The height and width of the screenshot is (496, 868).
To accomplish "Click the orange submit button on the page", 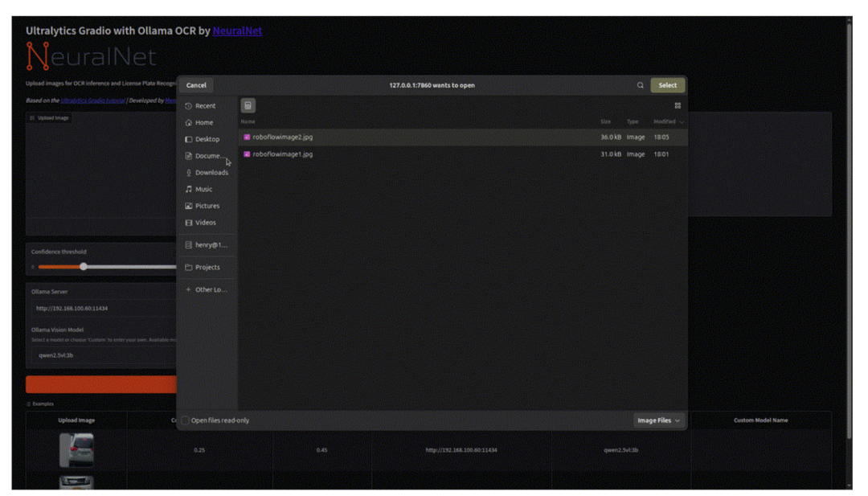I will click(101, 384).
